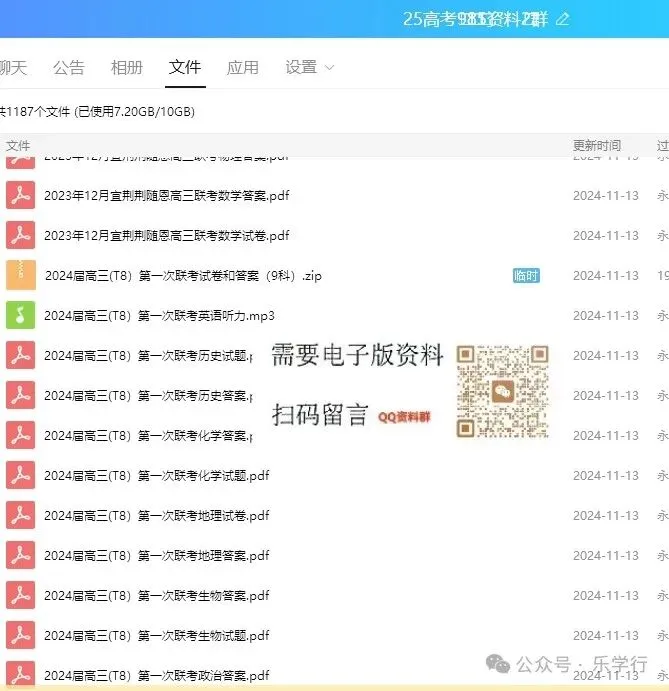Open file name 第一次联考英语听力.mp3

[x=159, y=316]
